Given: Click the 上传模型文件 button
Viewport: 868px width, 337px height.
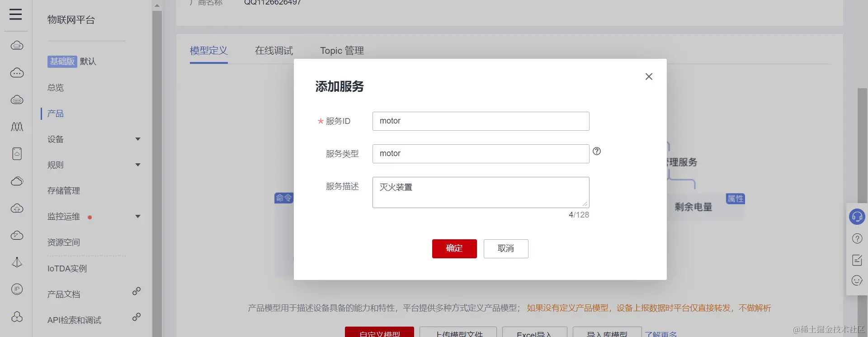Looking at the screenshot, I should click(458, 332).
